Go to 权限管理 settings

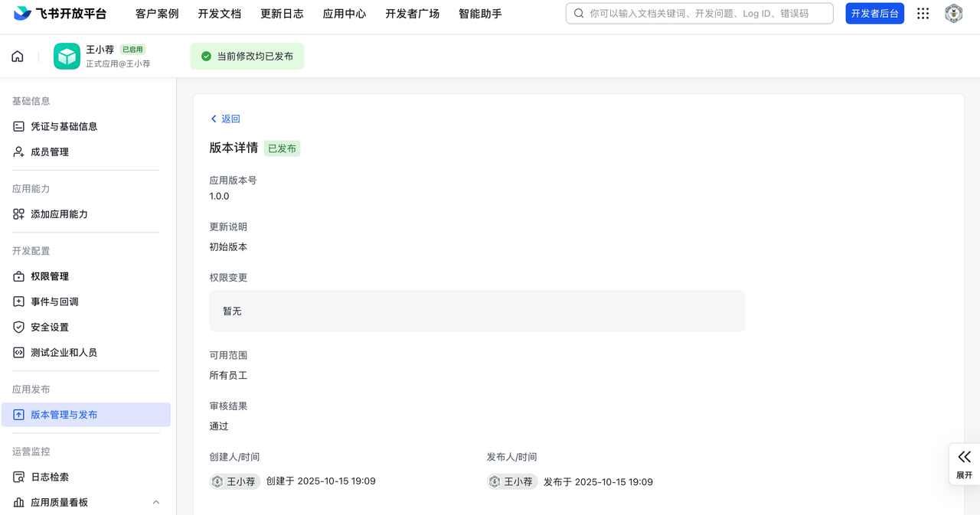(50, 276)
